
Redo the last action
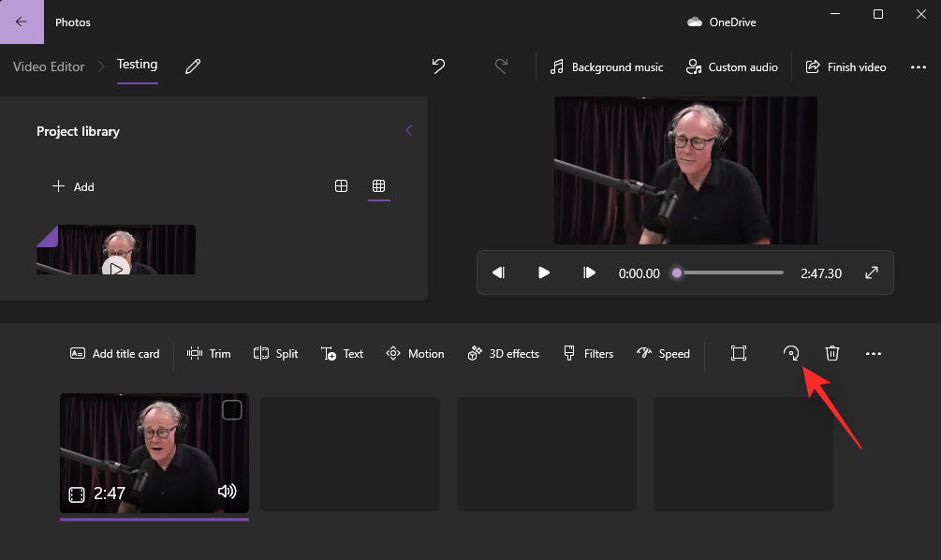tap(501, 66)
